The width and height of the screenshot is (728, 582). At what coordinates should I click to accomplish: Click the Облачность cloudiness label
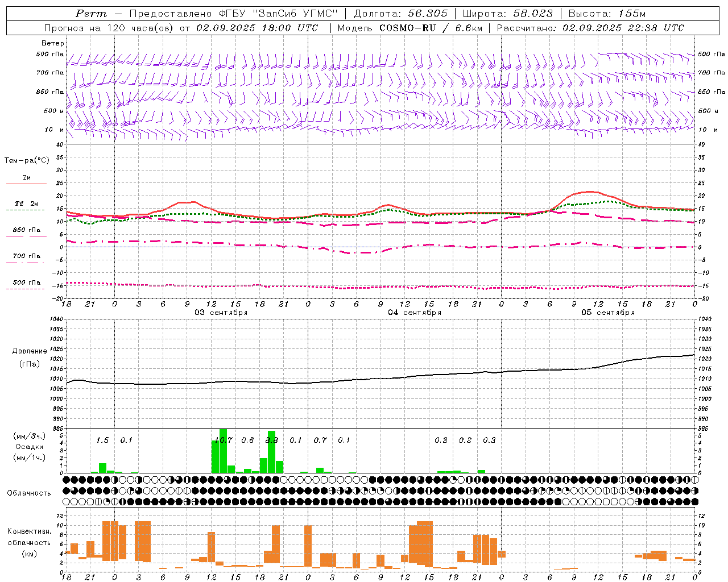pos(29,493)
